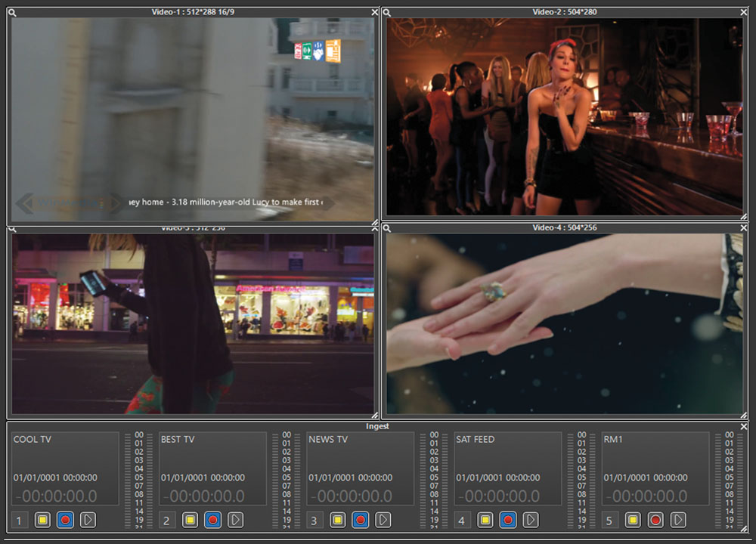
Task: Start recording on the BEST TV channel
Action: coord(212,520)
